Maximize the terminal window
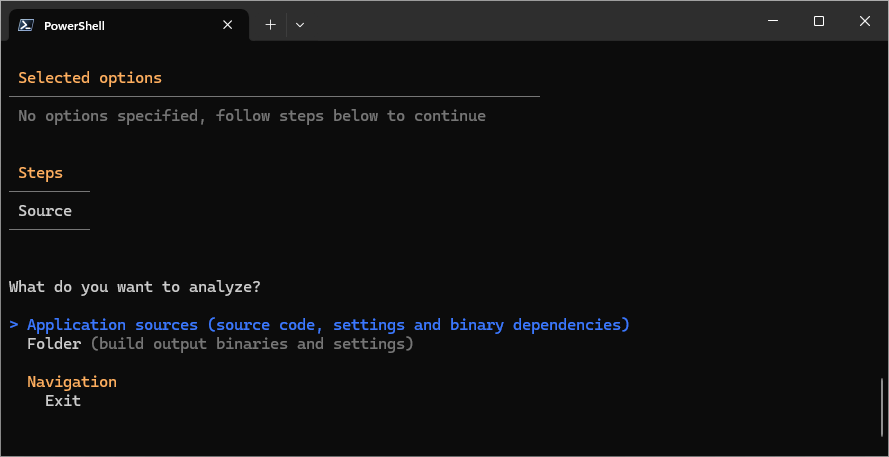Screen dimensions: 889x457 [x=819, y=21]
